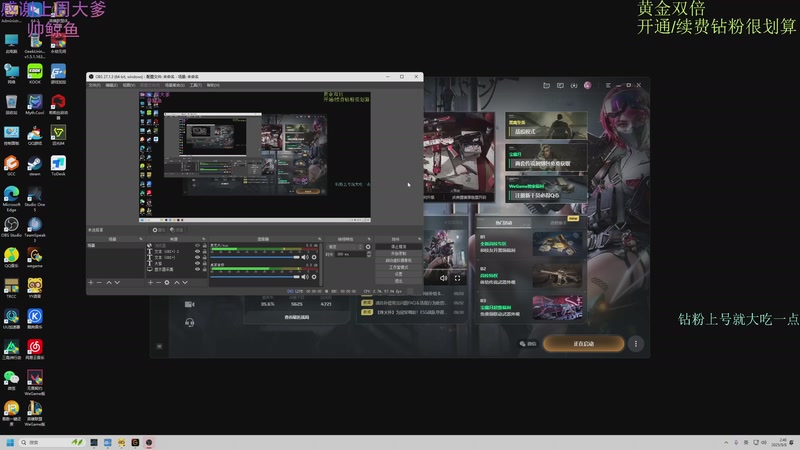Toggle lock on first text (GDI+) source
Viewport: 800px width, 450px height.
pos(205,252)
